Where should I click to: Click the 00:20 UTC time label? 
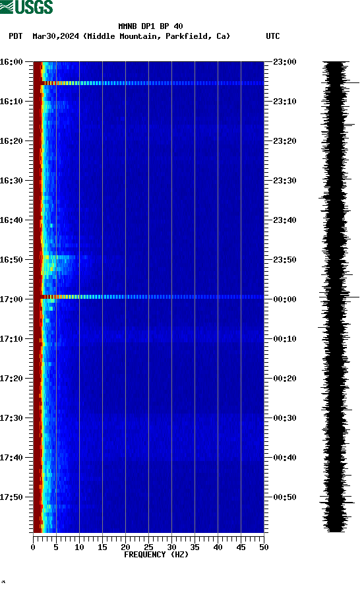285,379
